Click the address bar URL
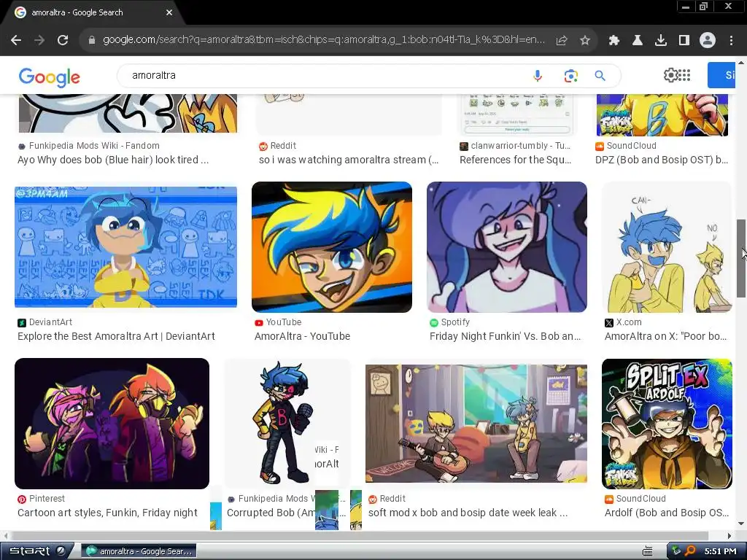Image resolution: width=747 pixels, height=560 pixels. pos(324,39)
